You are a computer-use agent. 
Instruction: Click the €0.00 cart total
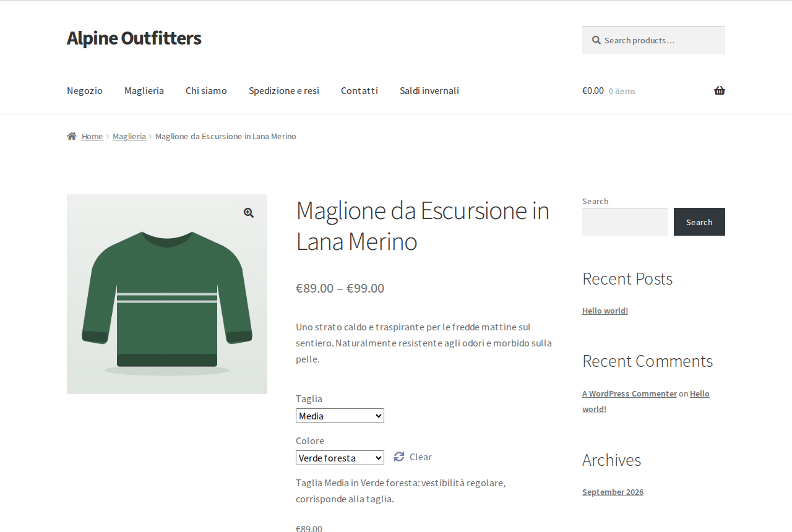(593, 90)
